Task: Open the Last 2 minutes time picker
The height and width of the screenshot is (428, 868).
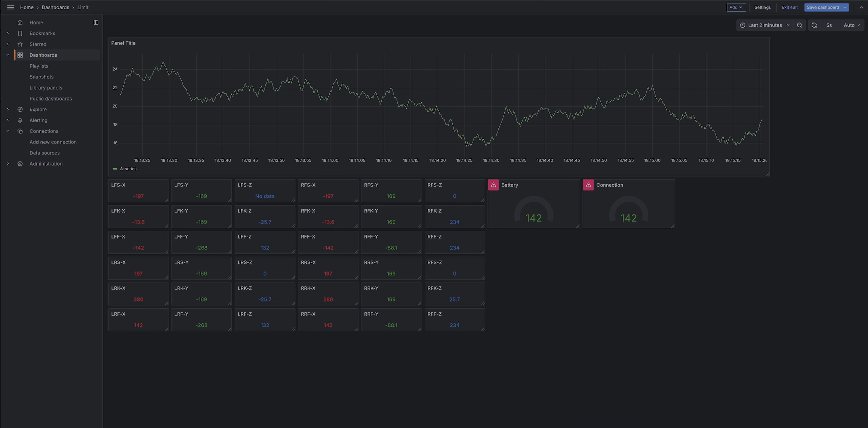Action: (x=764, y=25)
